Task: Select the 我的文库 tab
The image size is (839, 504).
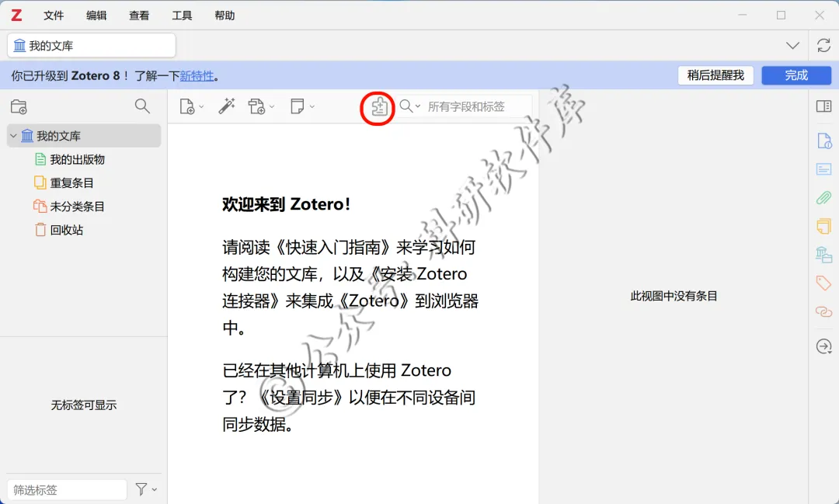Action: (x=92, y=46)
